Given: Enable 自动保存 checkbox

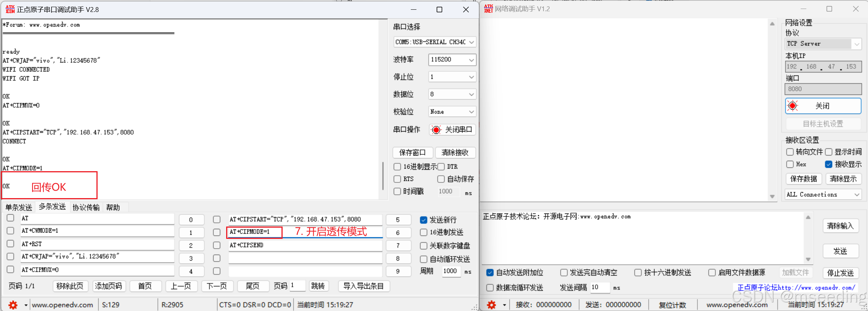Looking at the screenshot, I should pyautogui.click(x=441, y=179).
